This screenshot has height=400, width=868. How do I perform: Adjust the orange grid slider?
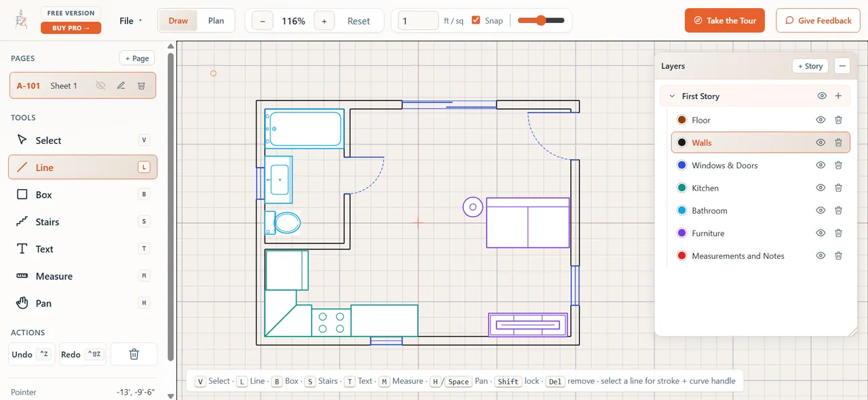click(x=541, y=20)
